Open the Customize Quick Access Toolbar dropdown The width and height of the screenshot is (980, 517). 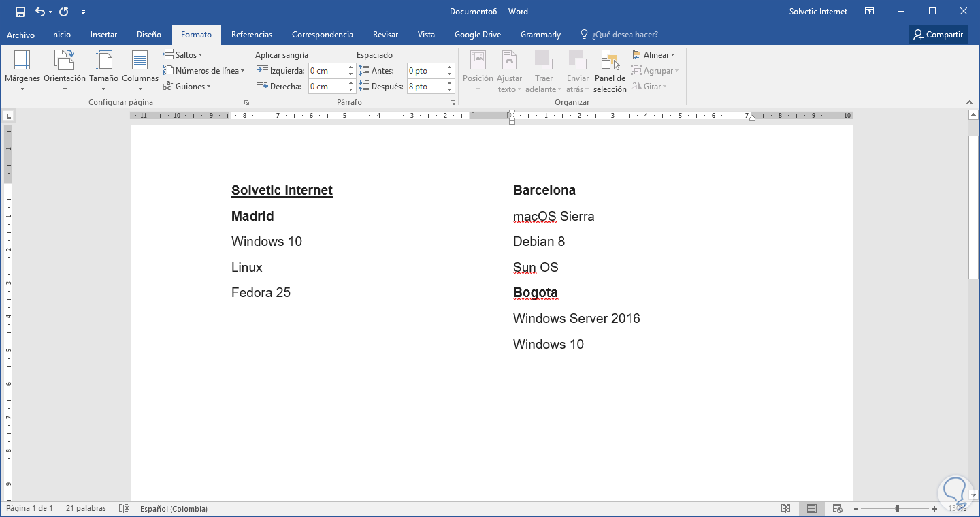tap(83, 12)
